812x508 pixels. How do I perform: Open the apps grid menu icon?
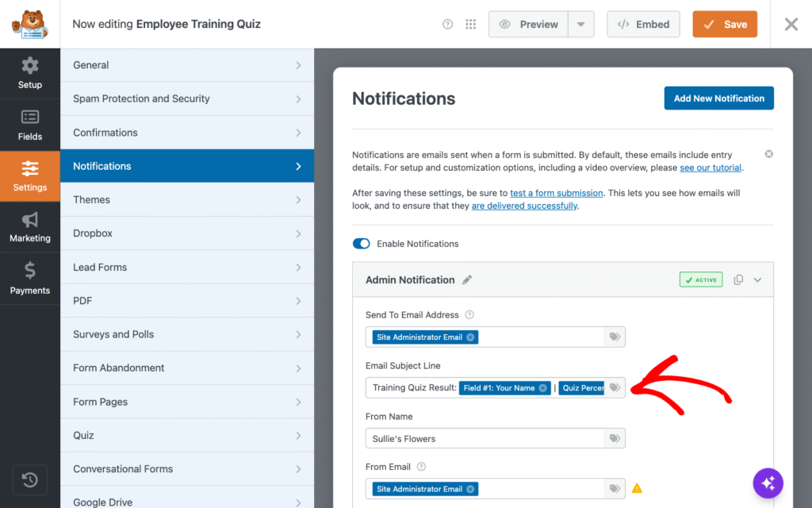pyautogui.click(x=470, y=25)
